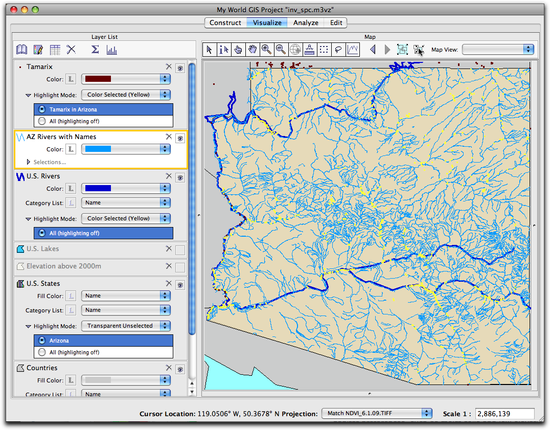Open U.S. Rivers dark blue color swatch

coord(126,188)
